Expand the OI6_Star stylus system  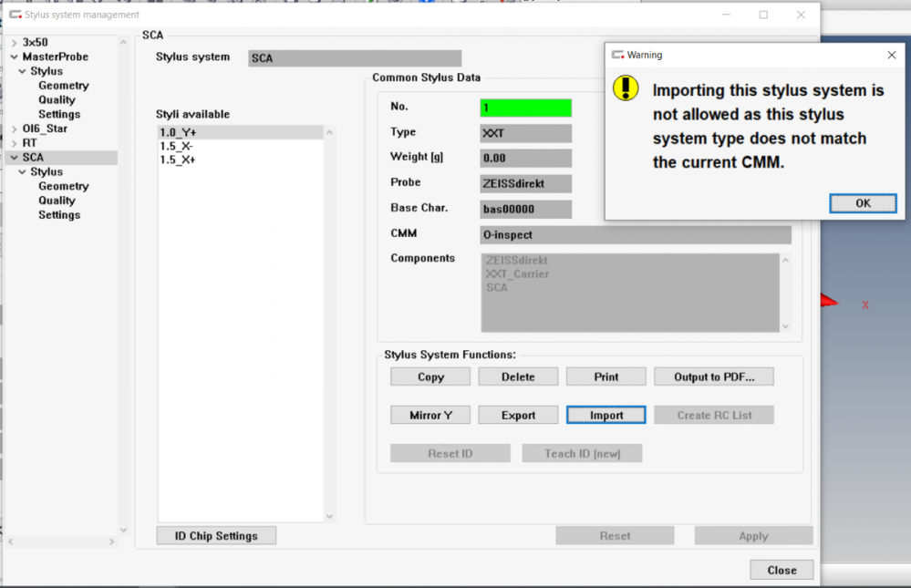point(14,129)
